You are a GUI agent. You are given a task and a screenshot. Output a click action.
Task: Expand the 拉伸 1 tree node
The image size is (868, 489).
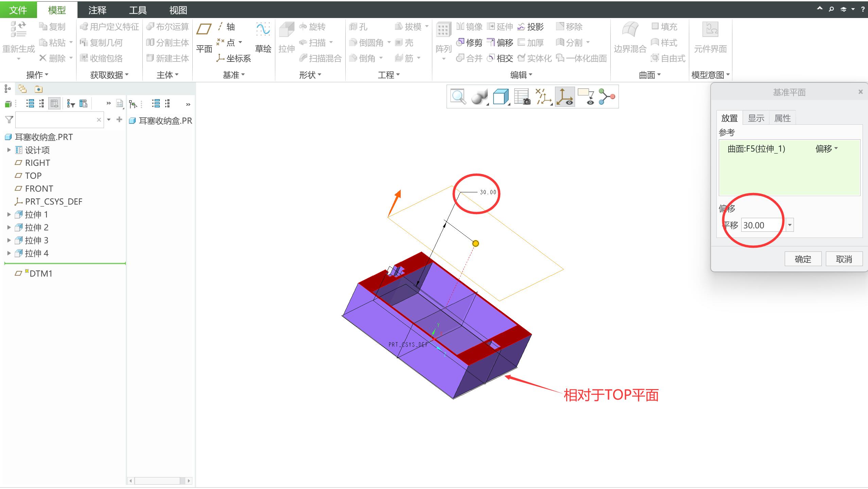pos(9,214)
